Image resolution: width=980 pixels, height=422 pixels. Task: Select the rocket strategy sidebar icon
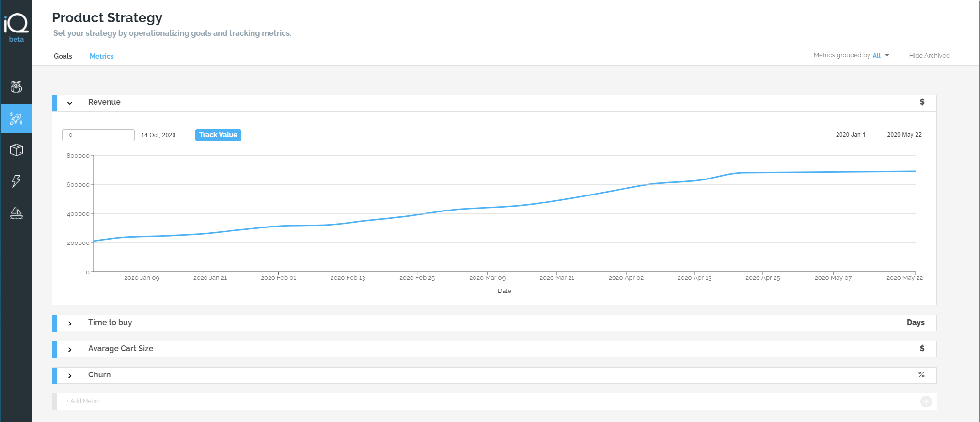click(x=16, y=118)
